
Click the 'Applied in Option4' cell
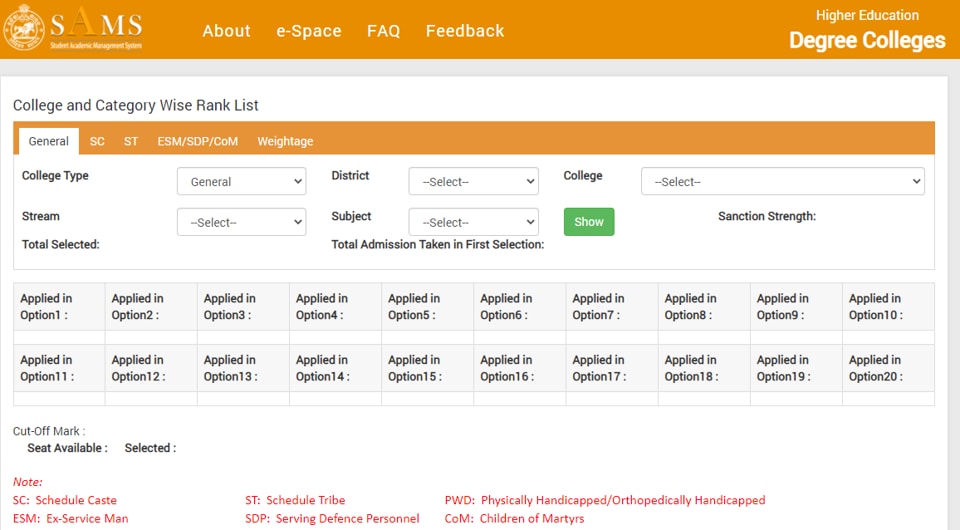336,307
